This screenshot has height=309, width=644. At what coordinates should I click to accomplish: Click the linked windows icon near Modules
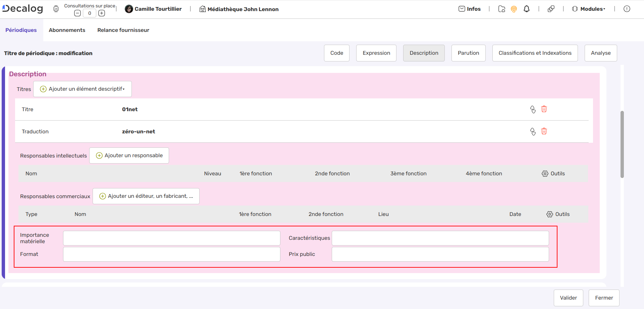551,9
